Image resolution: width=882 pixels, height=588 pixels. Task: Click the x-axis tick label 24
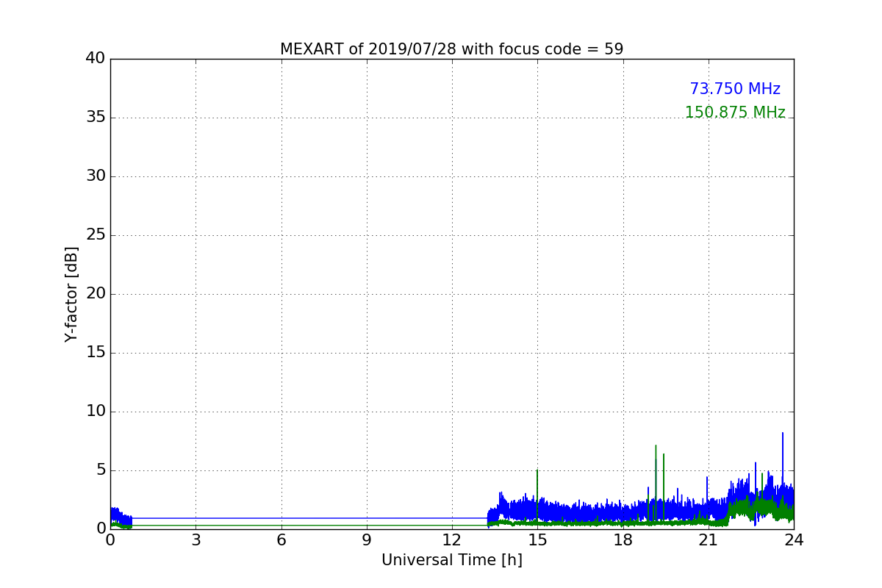(x=794, y=540)
